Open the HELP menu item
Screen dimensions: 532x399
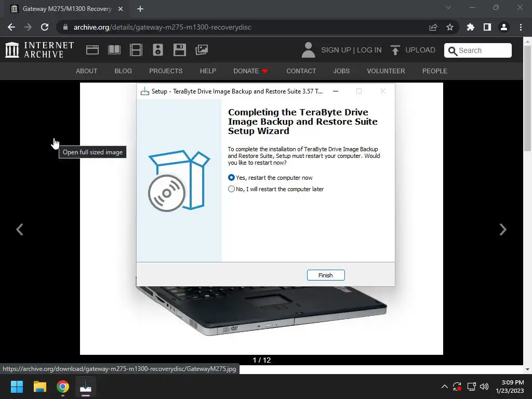coord(208,71)
